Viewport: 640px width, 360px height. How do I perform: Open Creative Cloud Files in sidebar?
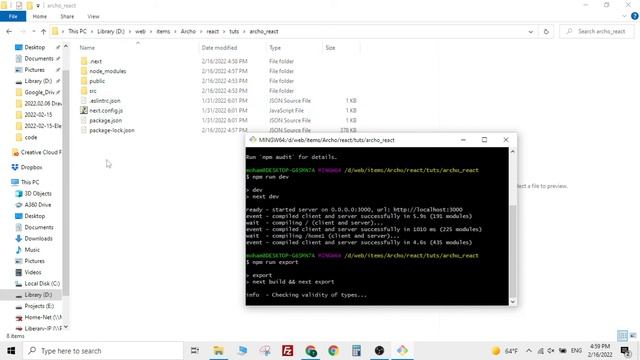pos(41,152)
